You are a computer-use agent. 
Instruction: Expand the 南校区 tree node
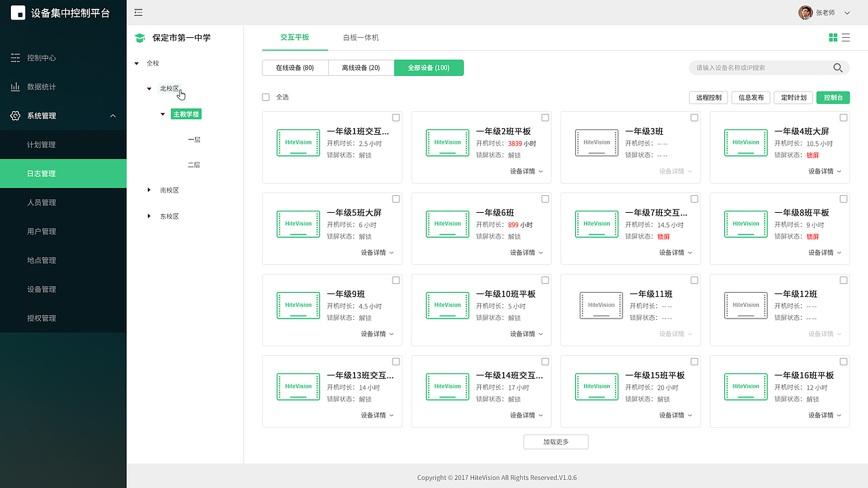149,190
